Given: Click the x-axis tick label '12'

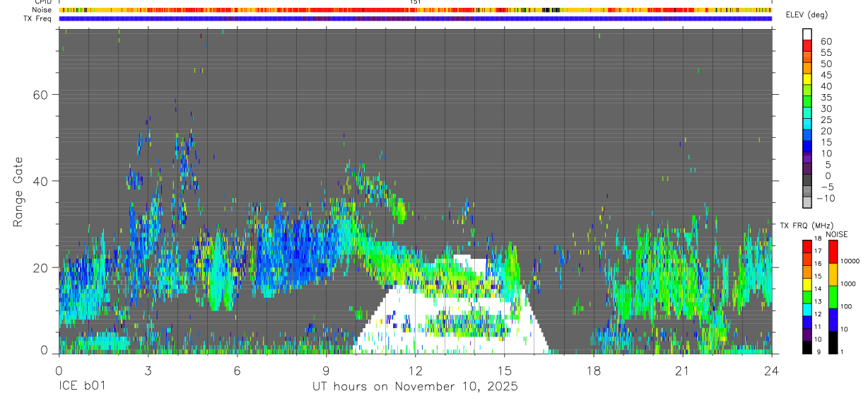Looking at the screenshot, I should click(415, 371).
